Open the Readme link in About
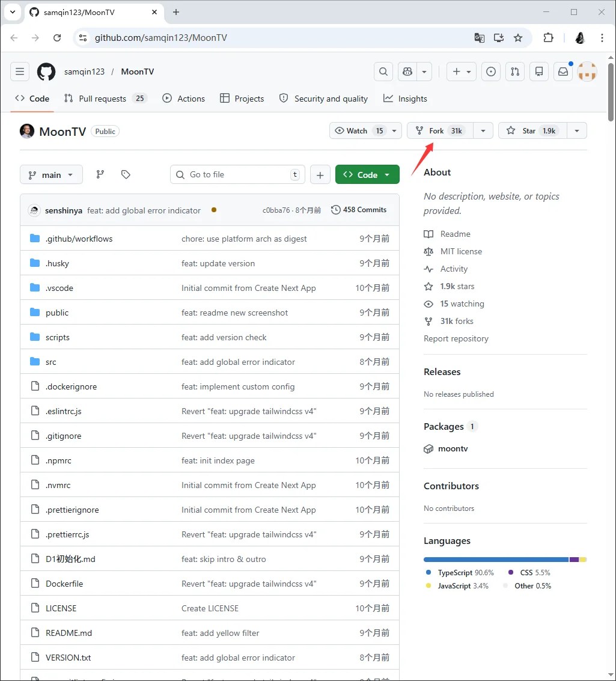The image size is (616, 681). [x=456, y=234]
